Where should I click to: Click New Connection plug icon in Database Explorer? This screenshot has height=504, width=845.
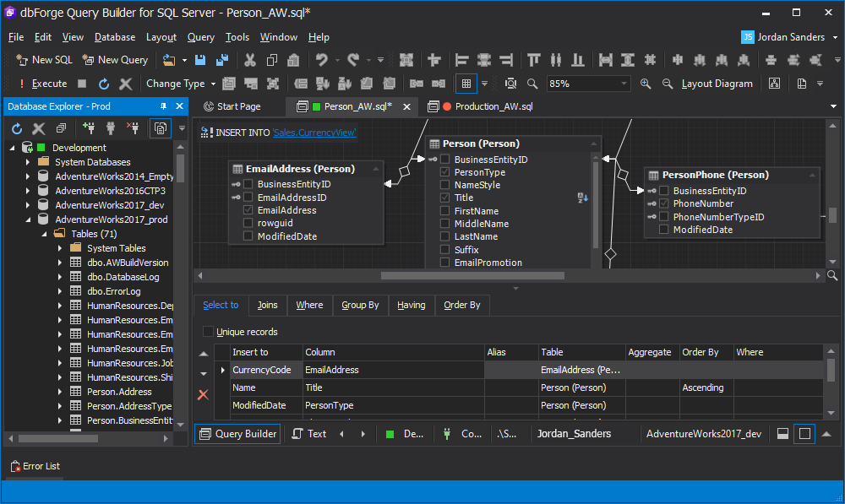point(88,128)
